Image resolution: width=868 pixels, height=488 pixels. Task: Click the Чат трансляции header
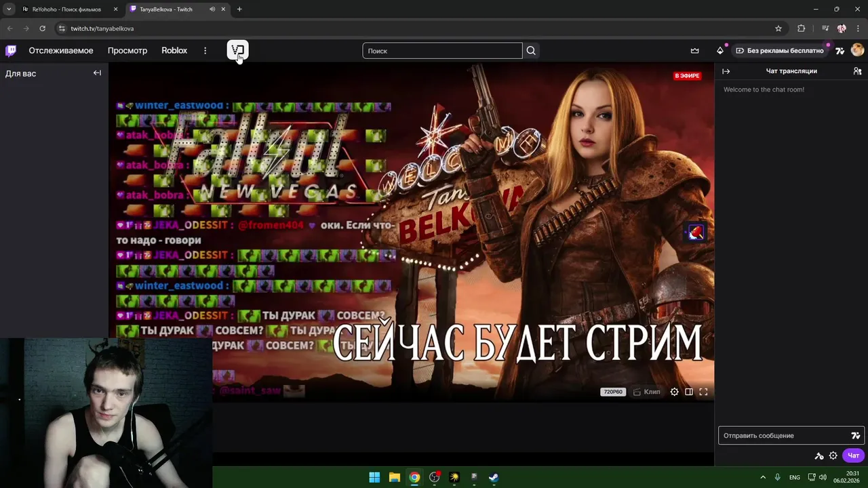click(x=791, y=71)
